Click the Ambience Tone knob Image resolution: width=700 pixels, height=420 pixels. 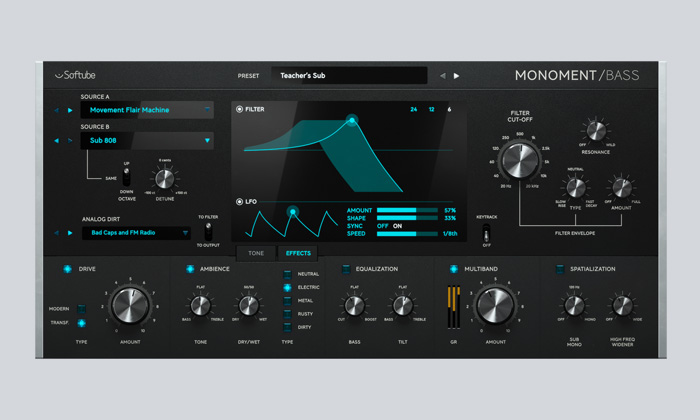200,306
